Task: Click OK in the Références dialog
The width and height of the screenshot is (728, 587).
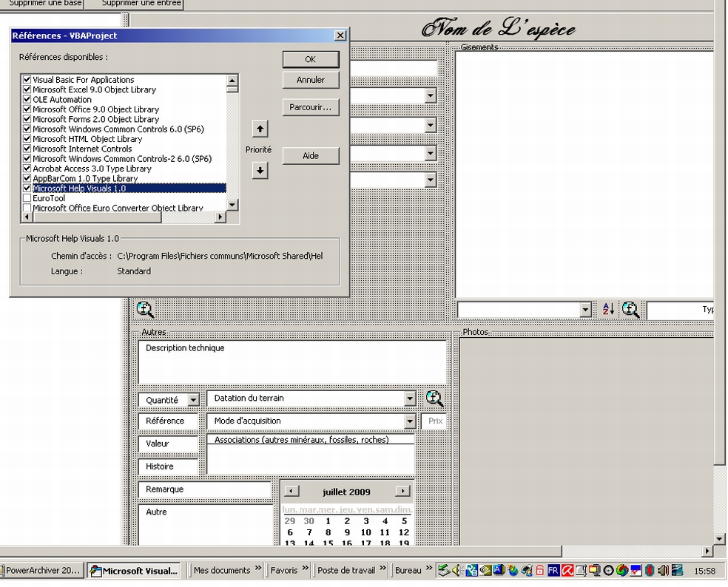Action: pos(311,59)
